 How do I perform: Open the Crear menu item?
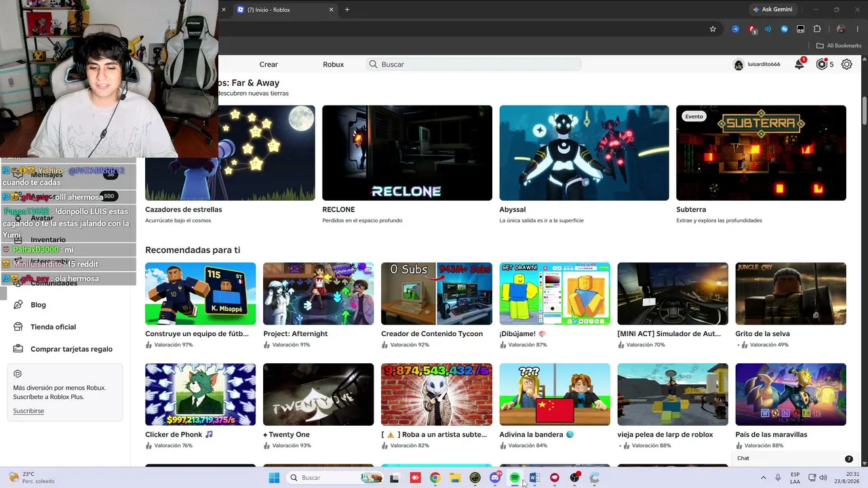(x=269, y=64)
